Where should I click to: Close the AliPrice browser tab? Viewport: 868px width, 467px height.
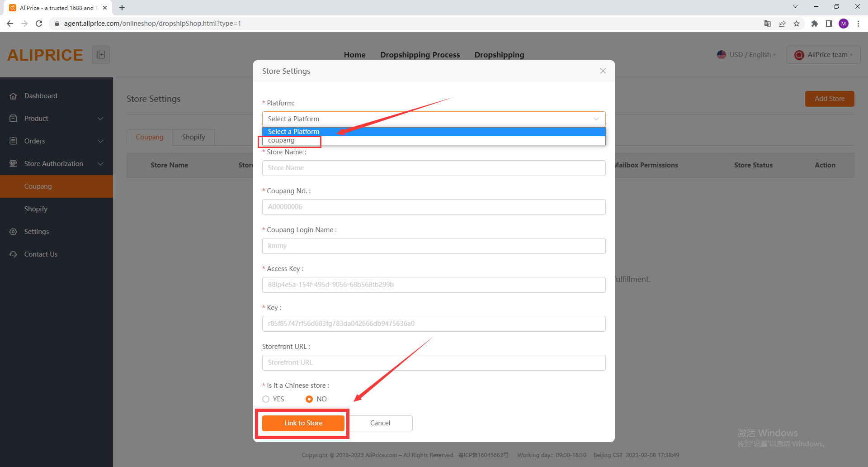click(105, 8)
